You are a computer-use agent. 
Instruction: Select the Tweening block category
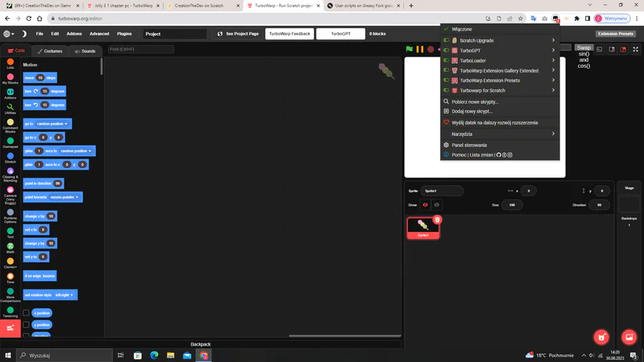pyautogui.click(x=10, y=313)
